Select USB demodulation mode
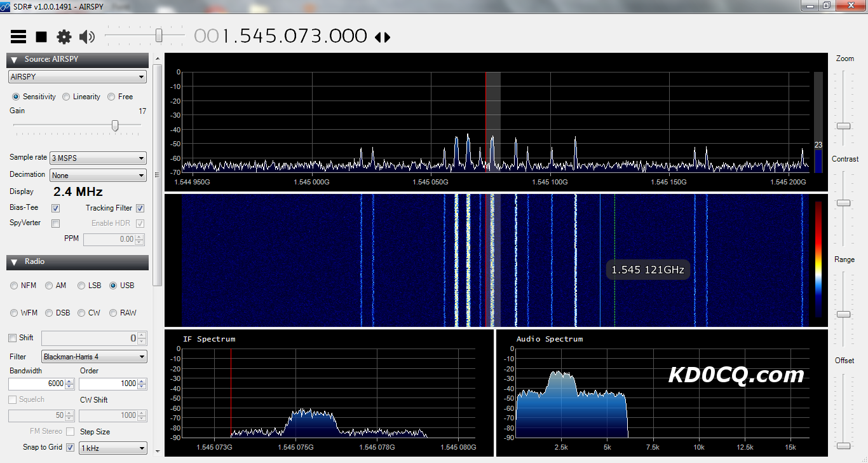 click(x=113, y=286)
